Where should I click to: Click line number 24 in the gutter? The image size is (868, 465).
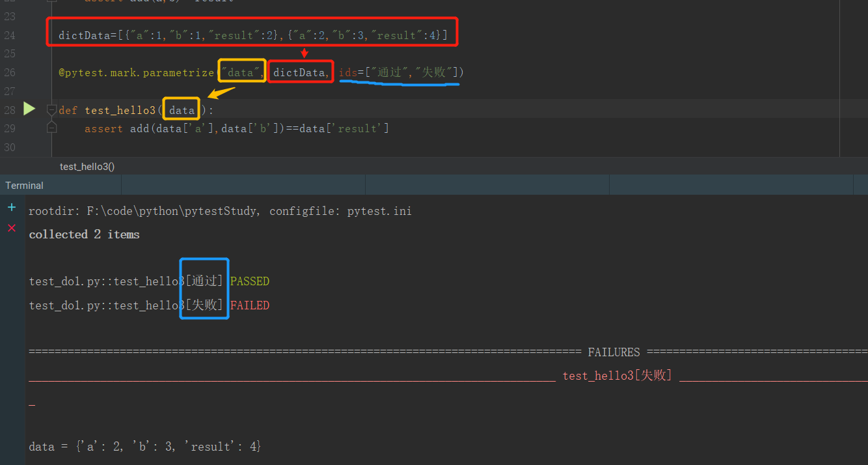pyautogui.click(x=10, y=35)
